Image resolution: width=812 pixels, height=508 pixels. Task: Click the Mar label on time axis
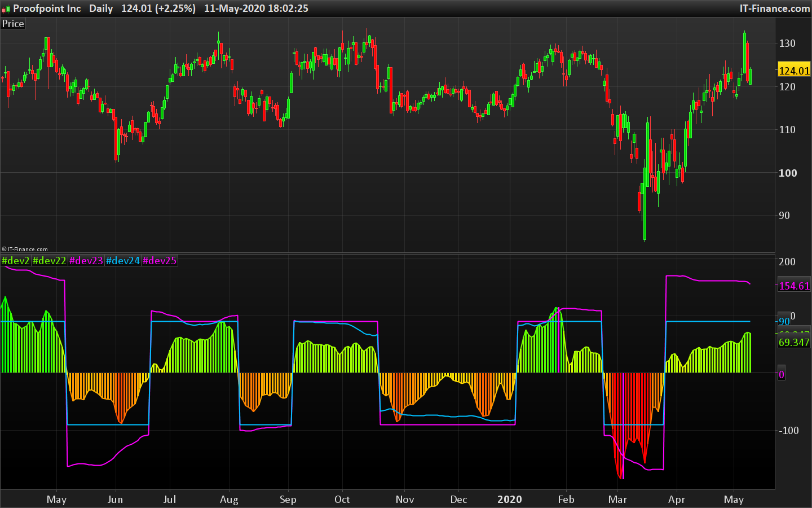pyautogui.click(x=617, y=500)
